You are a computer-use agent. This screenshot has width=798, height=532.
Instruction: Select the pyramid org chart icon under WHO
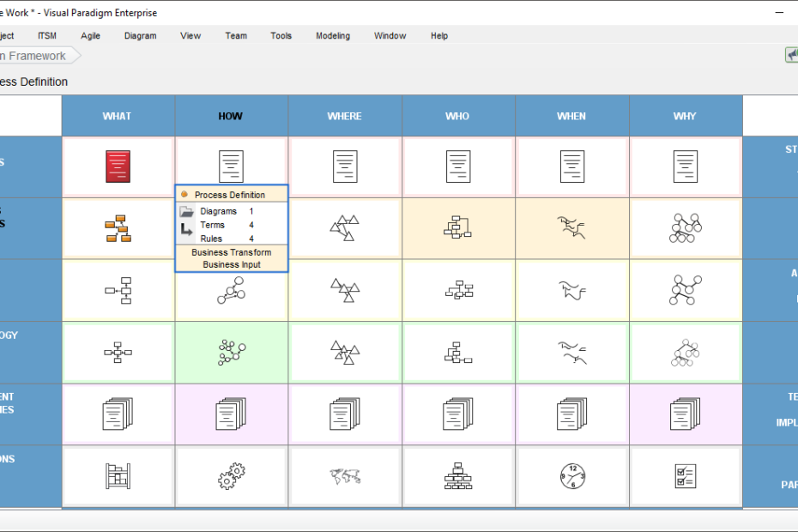point(457,476)
